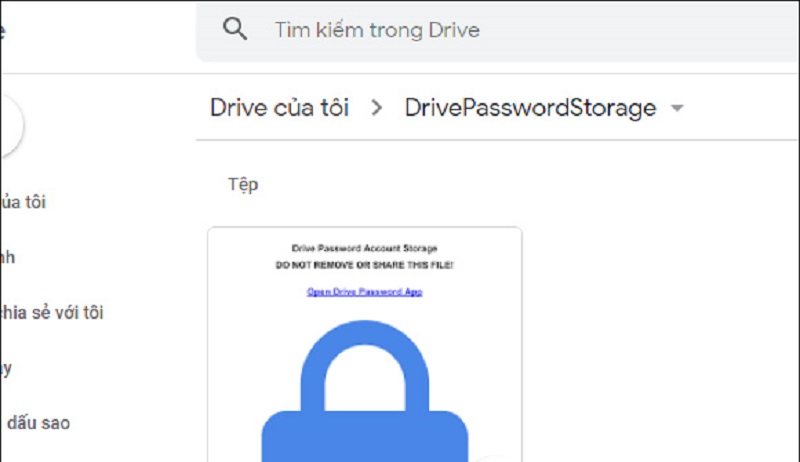
Task: Open the sidebar item ending in 'nh'
Action: pyautogui.click(x=8, y=257)
